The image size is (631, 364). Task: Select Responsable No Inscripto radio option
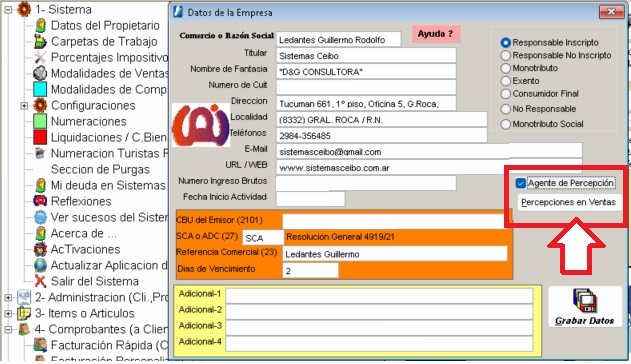point(505,55)
